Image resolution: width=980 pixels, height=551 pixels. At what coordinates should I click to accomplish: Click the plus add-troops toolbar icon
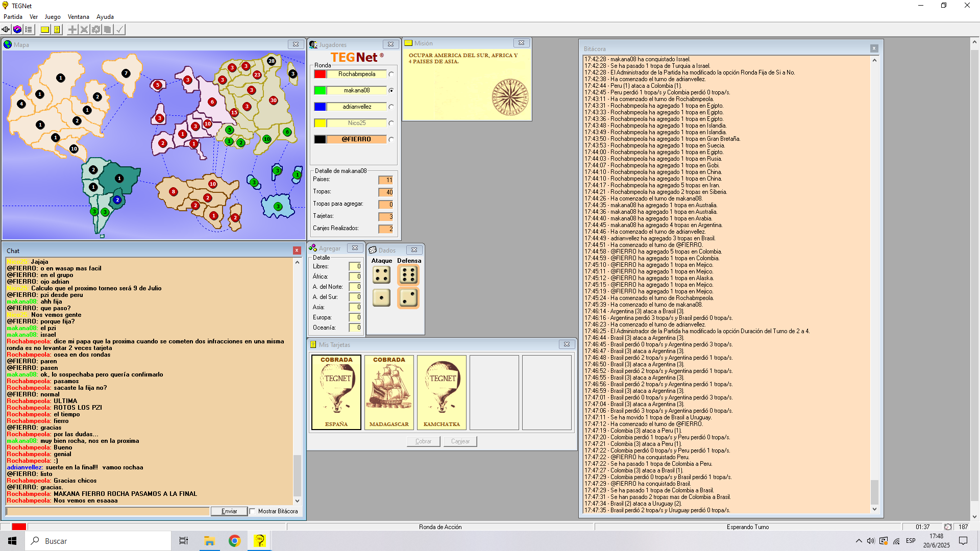(72, 30)
